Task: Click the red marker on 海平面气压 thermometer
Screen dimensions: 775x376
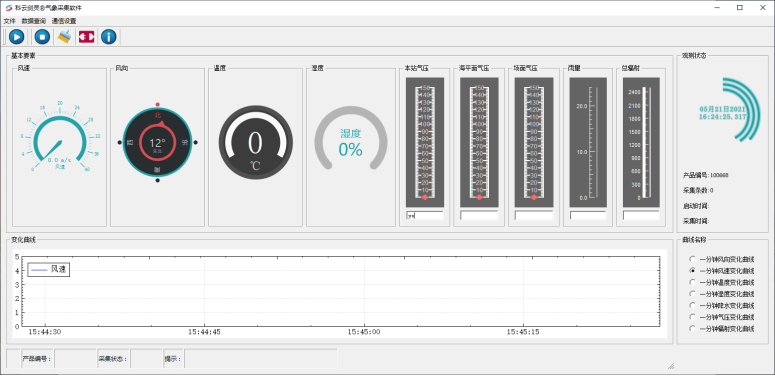Action: tap(479, 197)
